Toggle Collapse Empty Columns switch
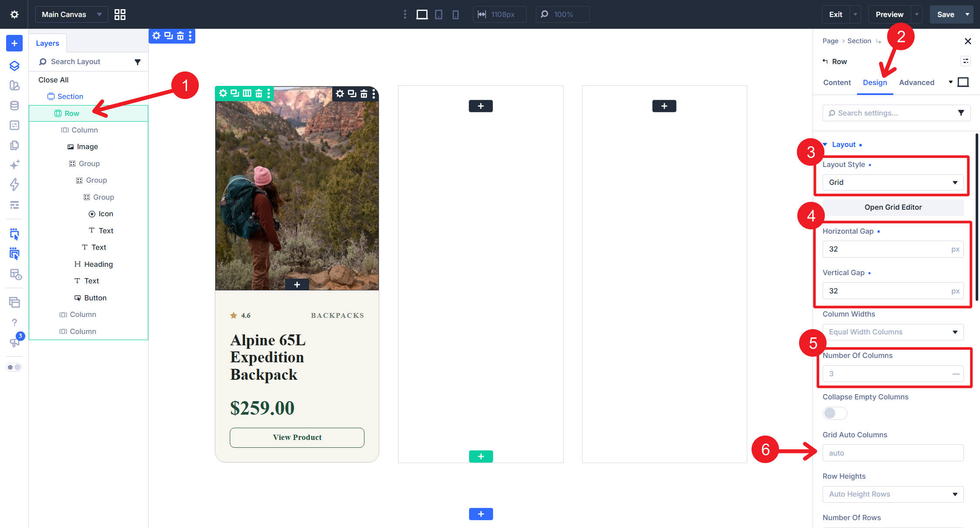Image resolution: width=980 pixels, height=528 pixels. 834,413
